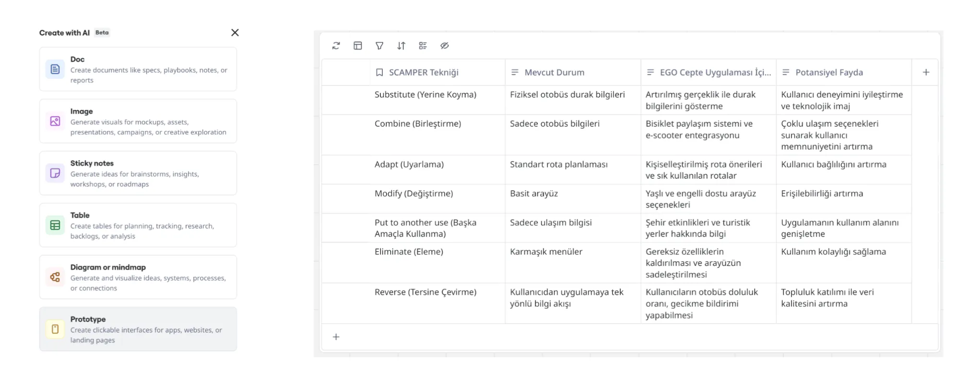980x387 pixels.
Task: Add a new column with plus icon
Action: (x=926, y=72)
